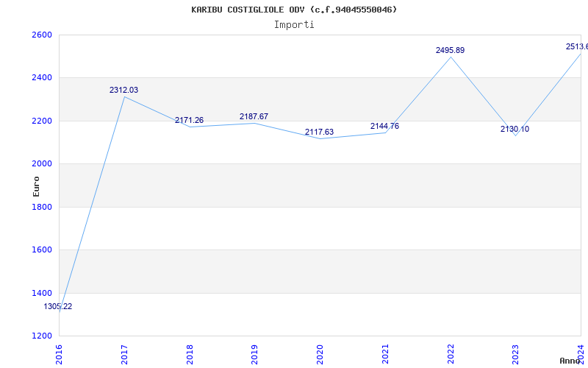
Task: Select the 2144.76 data label
Action: [384, 126]
